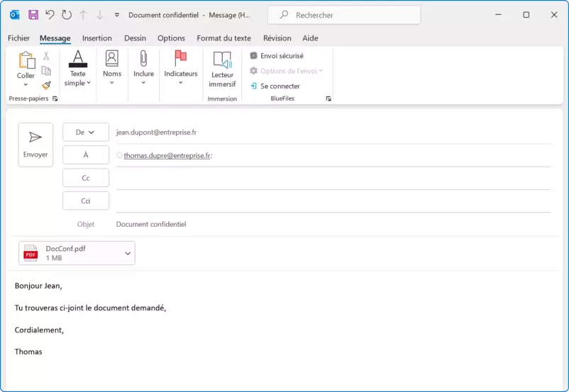Switch to the Options tab
The width and height of the screenshot is (569, 392).
pyautogui.click(x=171, y=38)
